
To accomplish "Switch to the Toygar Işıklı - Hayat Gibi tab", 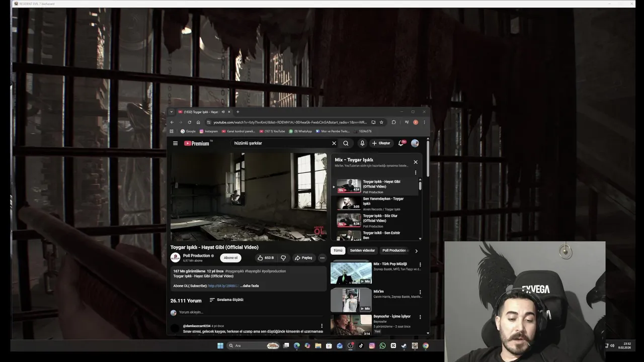I will click(204, 112).
